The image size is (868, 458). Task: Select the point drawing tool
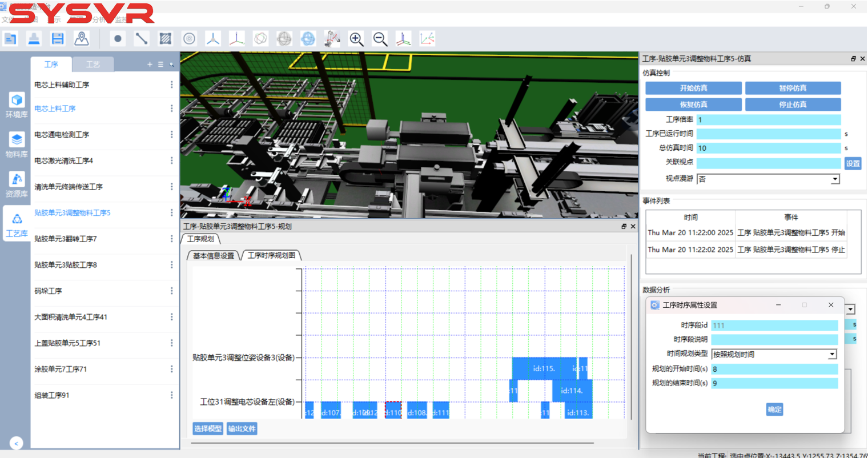(x=118, y=39)
